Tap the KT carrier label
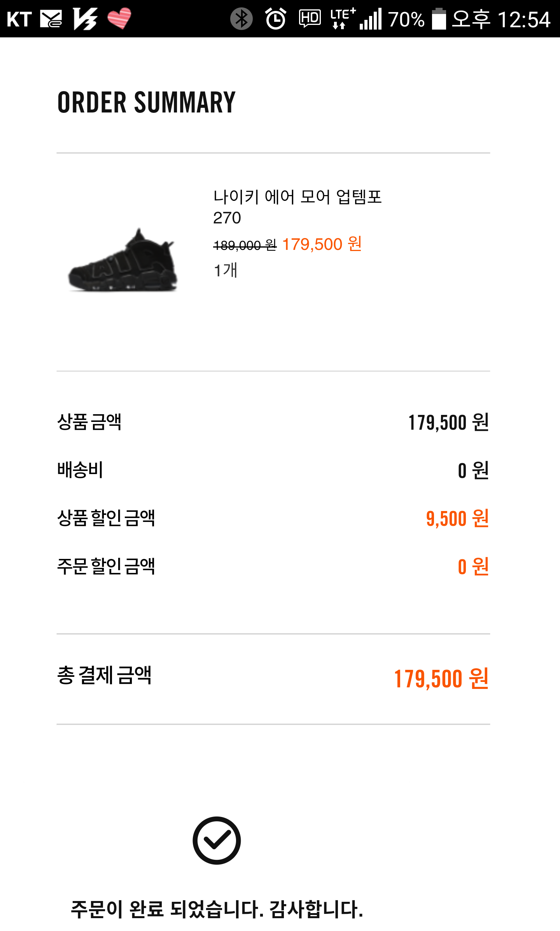560x931 pixels. (x=19, y=19)
